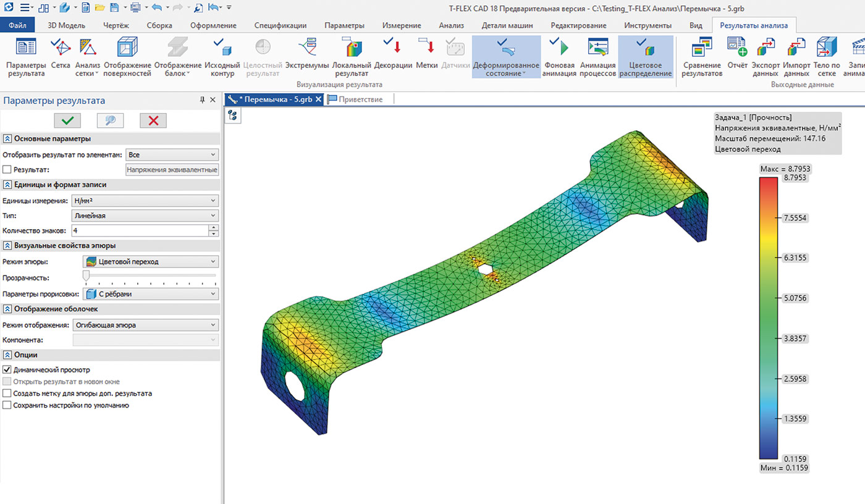Open Отобразить результат по элементам dropdown
The width and height of the screenshot is (865, 504).
[x=172, y=154]
